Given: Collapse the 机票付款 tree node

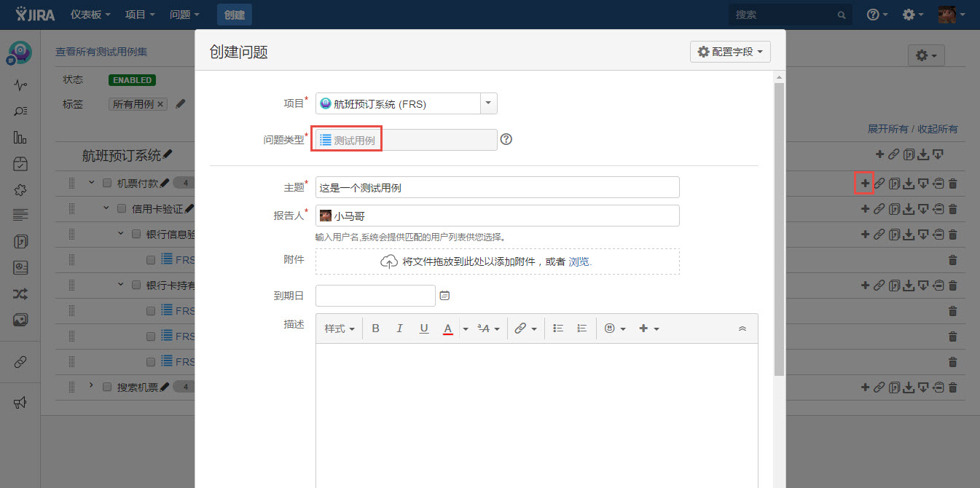Looking at the screenshot, I should tap(92, 182).
